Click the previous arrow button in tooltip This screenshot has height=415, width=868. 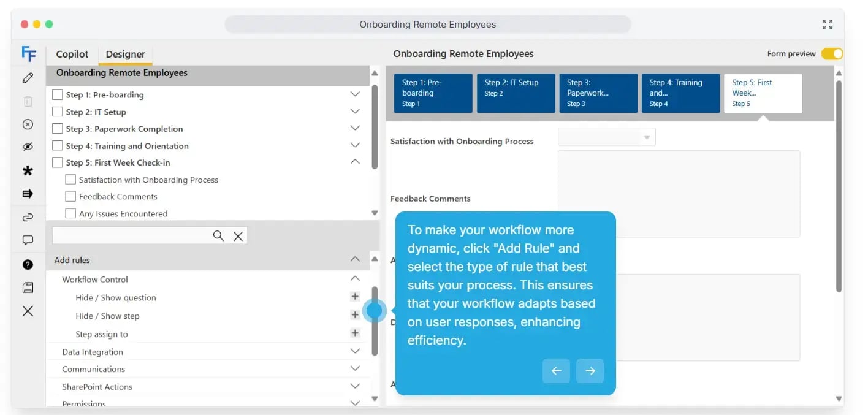coord(556,371)
